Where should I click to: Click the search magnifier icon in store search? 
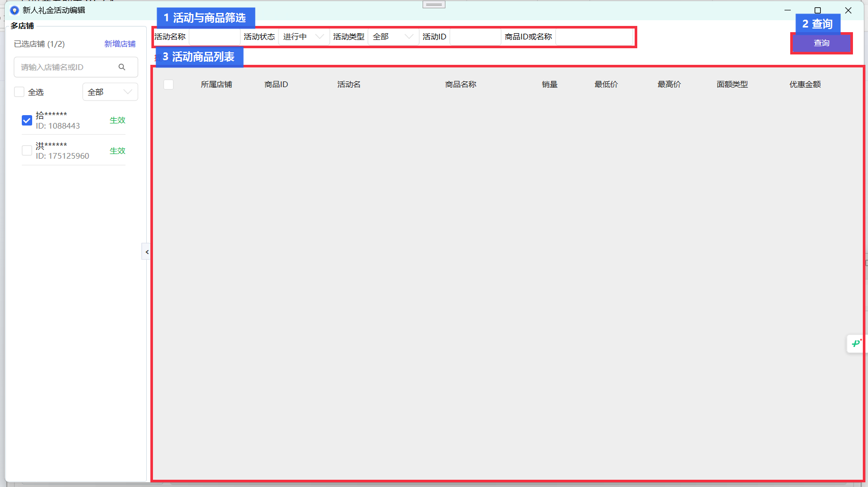pos(122,67)
